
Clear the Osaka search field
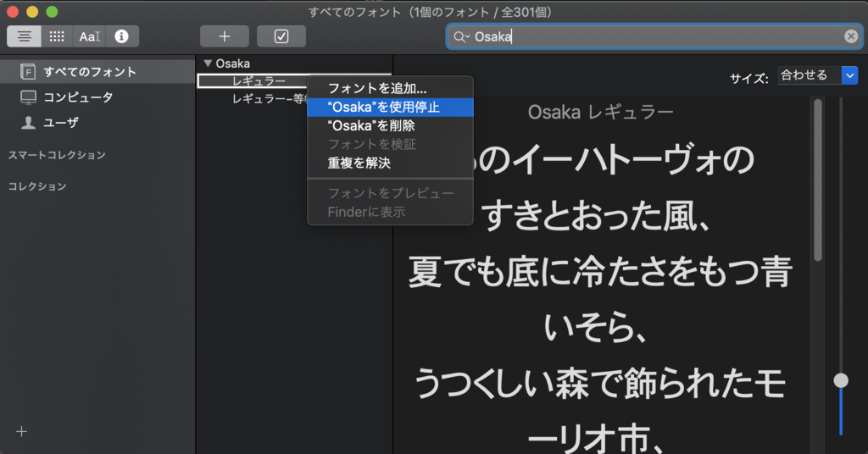pos(851,36)
